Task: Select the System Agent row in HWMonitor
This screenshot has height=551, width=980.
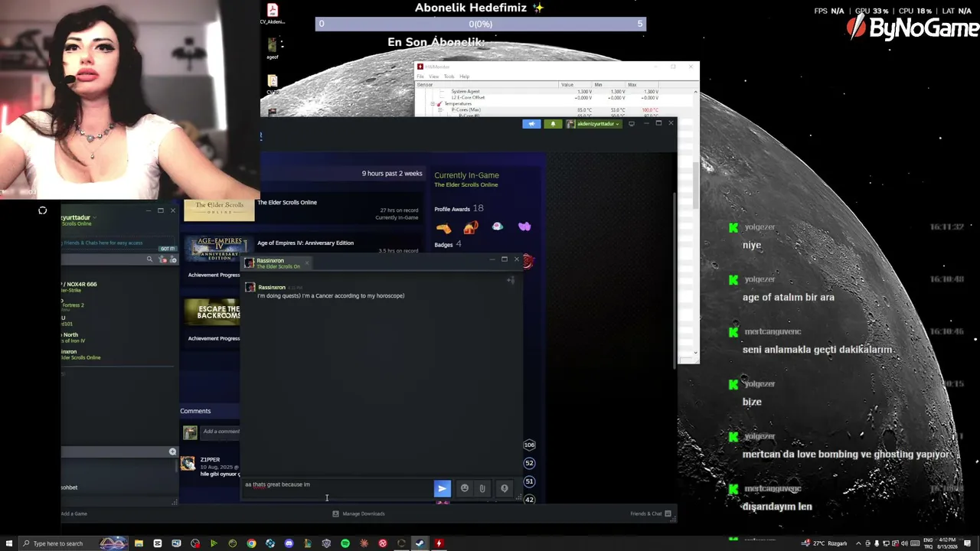Action: [465, 92]
